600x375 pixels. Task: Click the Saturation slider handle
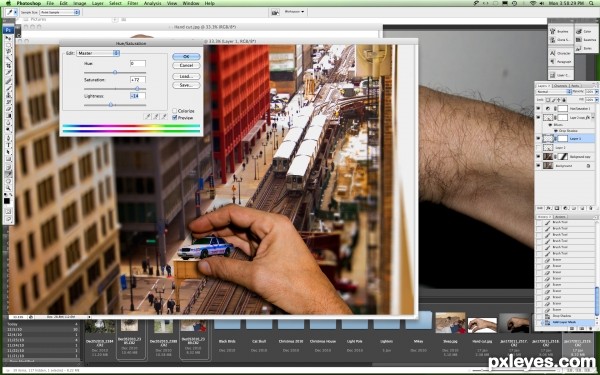(x=137, y=88)
